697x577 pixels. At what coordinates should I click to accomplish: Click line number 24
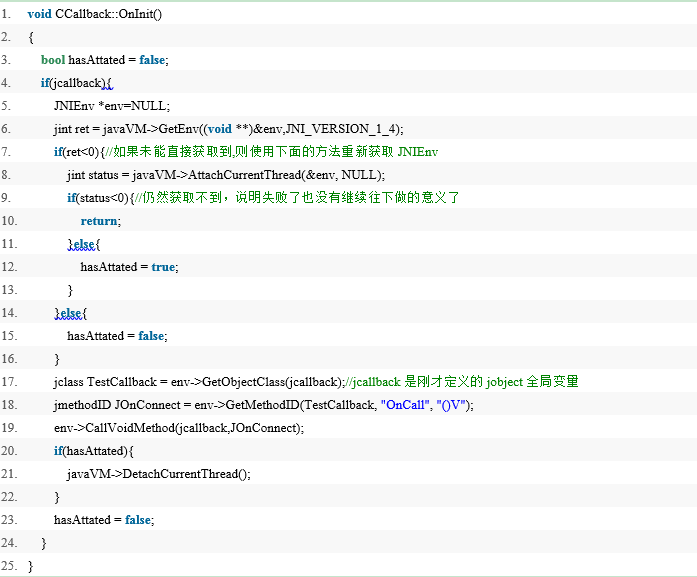(x=9, y=543)
